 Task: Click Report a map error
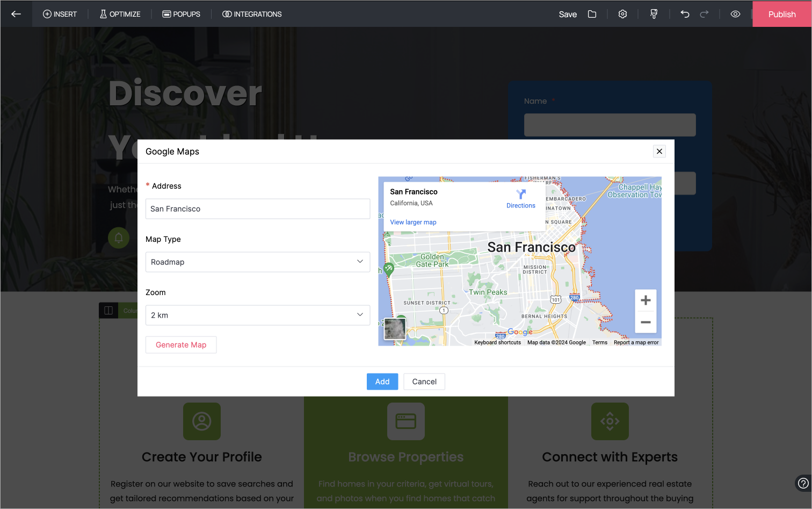tap(636, 342)
